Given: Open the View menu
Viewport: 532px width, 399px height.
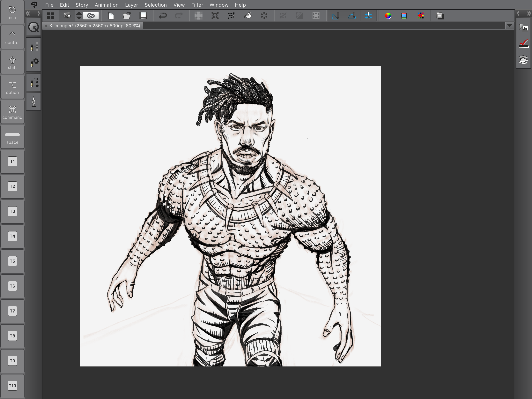Looking at the screenshot, I should 179,5.
